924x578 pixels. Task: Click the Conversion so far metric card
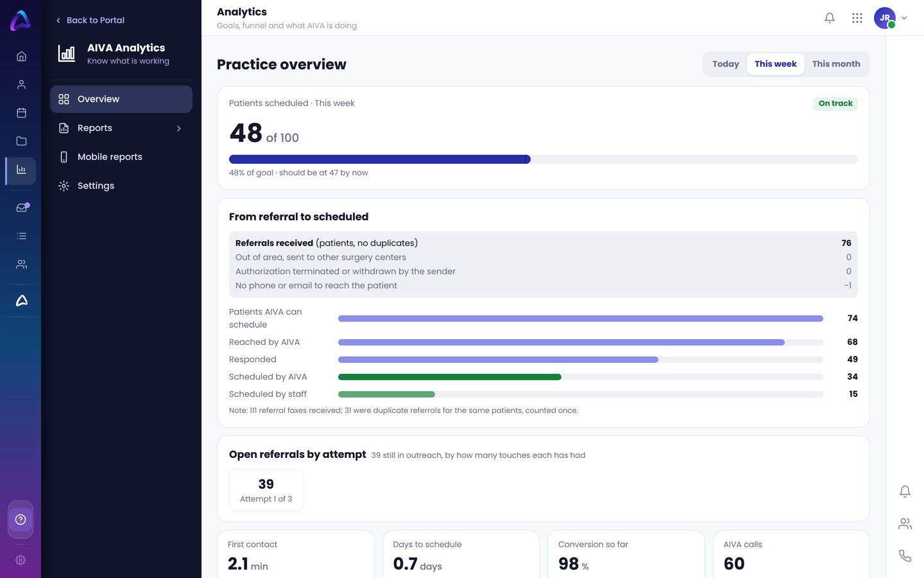click(x=626, y=554)
